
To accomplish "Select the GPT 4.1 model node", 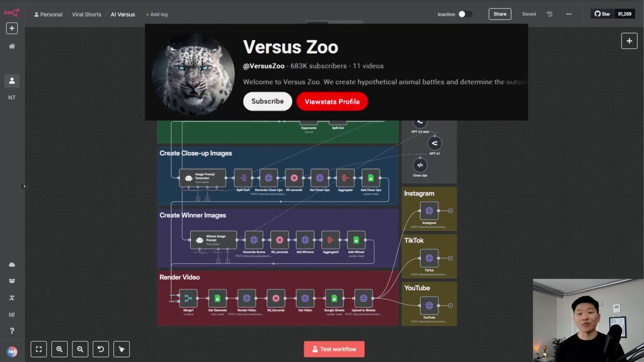I will click(435, 143).
